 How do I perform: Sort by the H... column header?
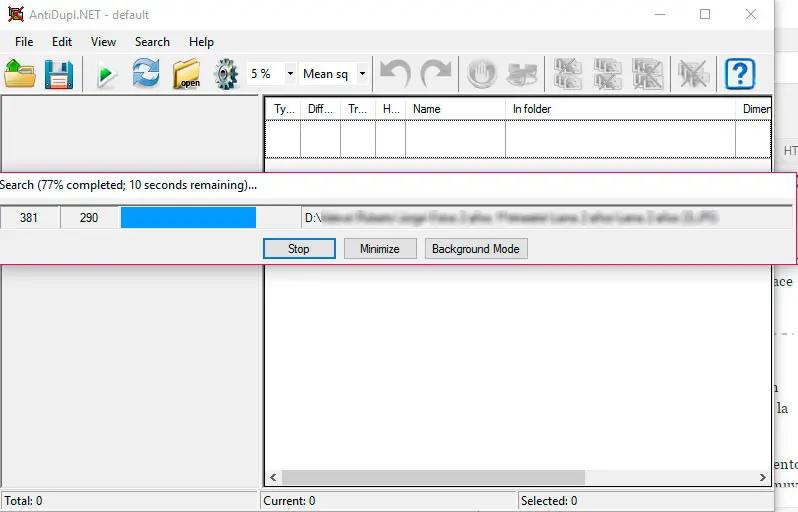click(x=390, y=109)
